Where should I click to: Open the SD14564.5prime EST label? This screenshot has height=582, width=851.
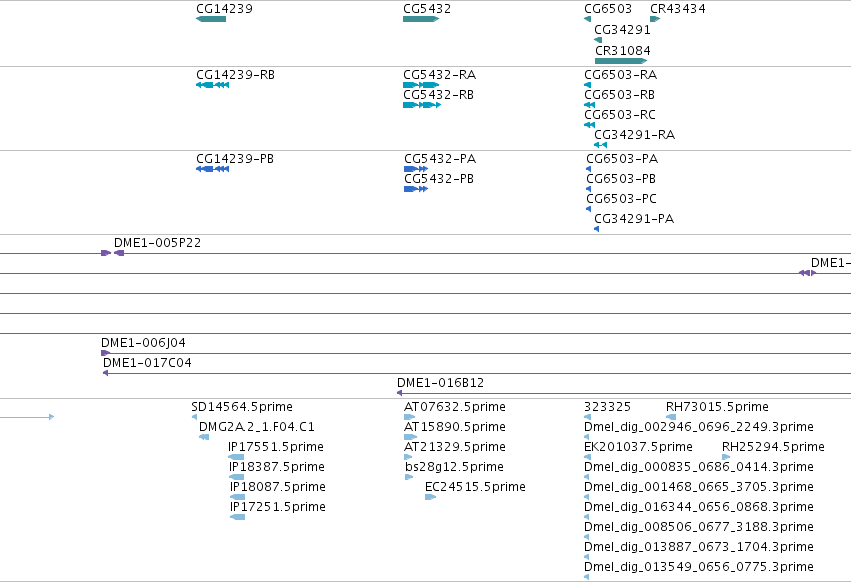pyautogui.click(x=242, y=407)
